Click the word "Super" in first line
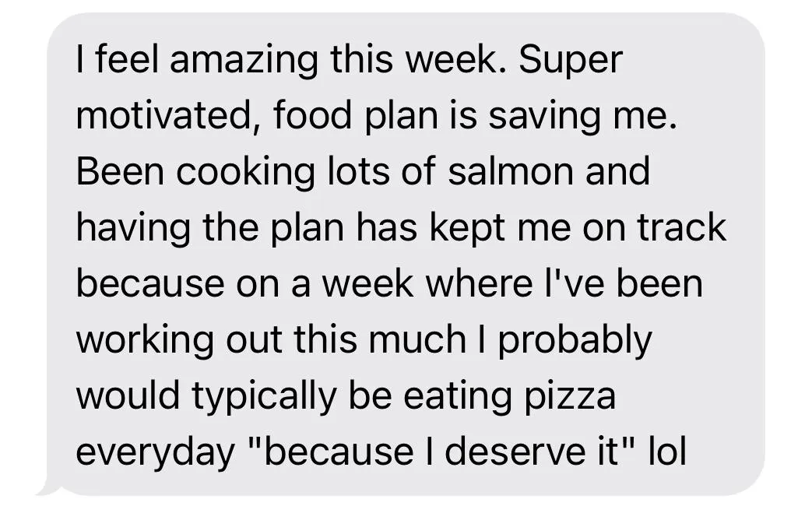 pyautogui.click(x=571, y=59)
